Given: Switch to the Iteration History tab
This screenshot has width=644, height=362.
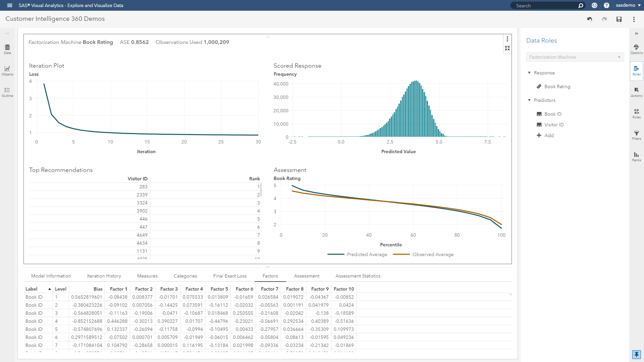Looking at the screenshot, I should click(x=104, y=276).
